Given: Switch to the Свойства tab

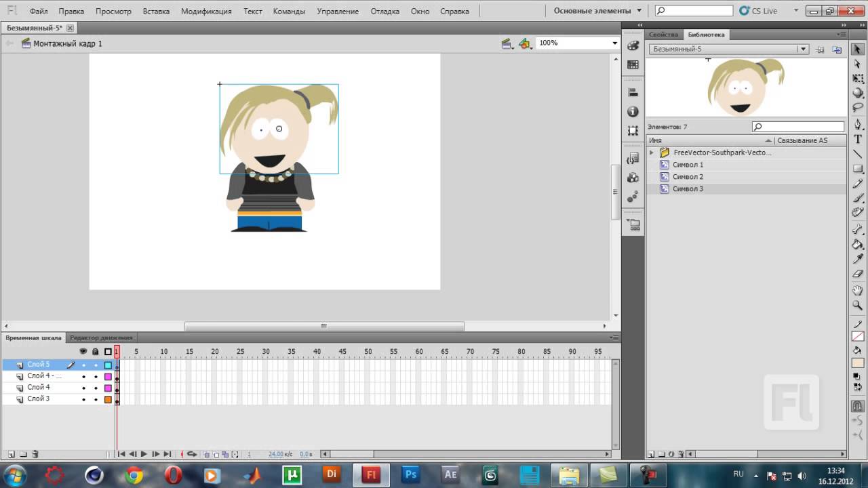Looking at the screenshot, I should 663,35.
